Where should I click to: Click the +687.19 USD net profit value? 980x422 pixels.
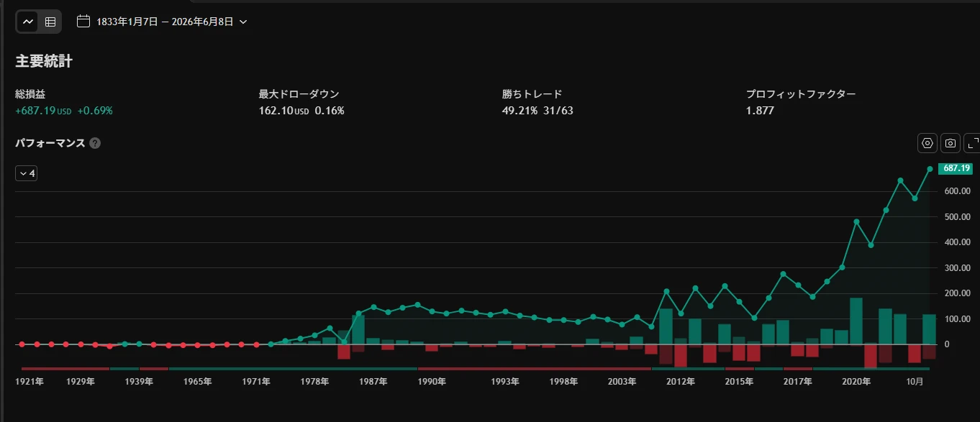coord(43,111)
